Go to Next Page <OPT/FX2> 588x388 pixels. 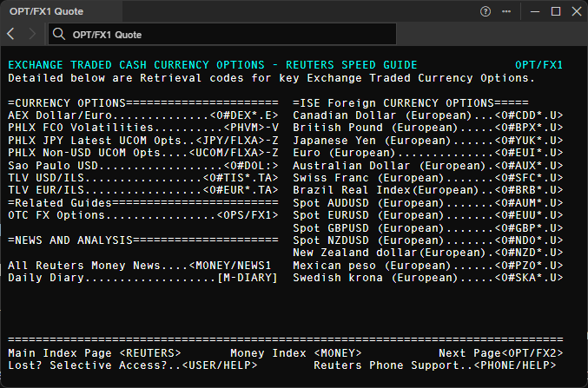(532, 353)
